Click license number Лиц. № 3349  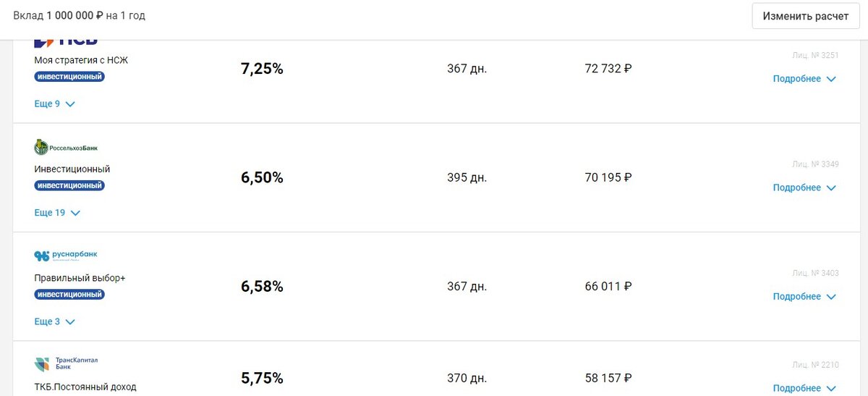[x=815, y=164]
